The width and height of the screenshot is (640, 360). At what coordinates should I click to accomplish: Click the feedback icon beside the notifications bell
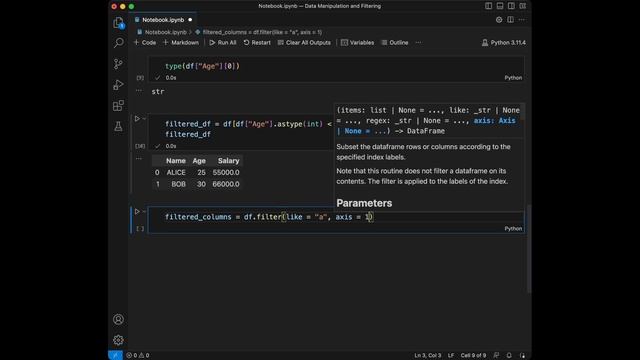pos(496,356)
